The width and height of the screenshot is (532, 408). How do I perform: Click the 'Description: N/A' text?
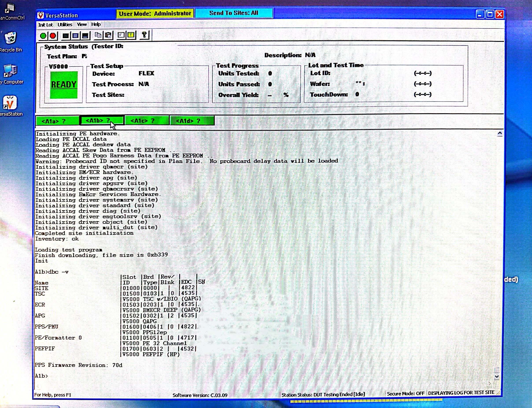[x=290, y=55]
